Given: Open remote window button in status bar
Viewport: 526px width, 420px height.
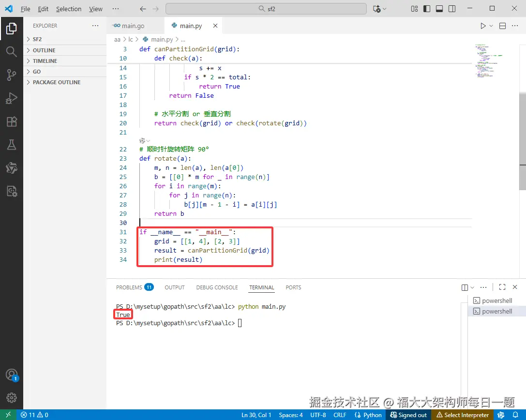Looking at the screenshot, I should coord(8,415).
